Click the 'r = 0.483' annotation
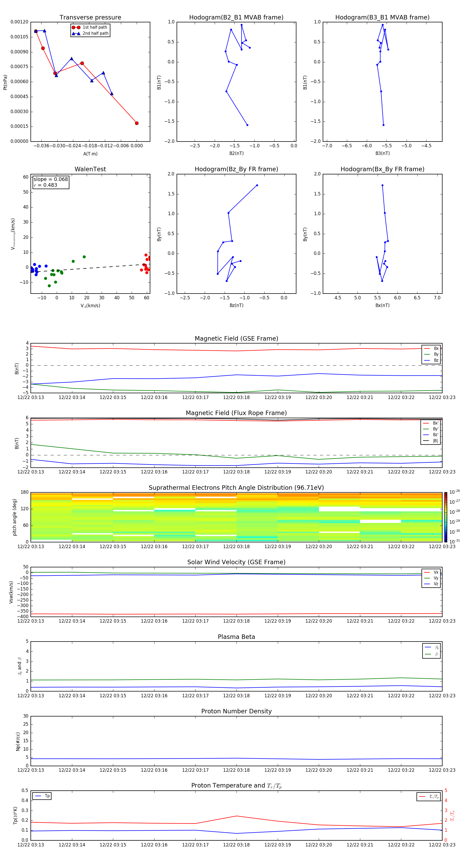This screenshot has height=868, width=473. click(45, 185)
